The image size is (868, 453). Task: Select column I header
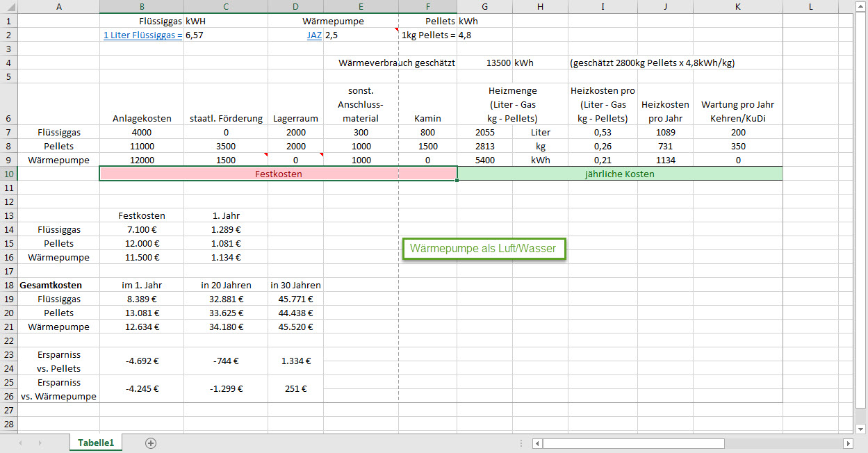[603, 7]
